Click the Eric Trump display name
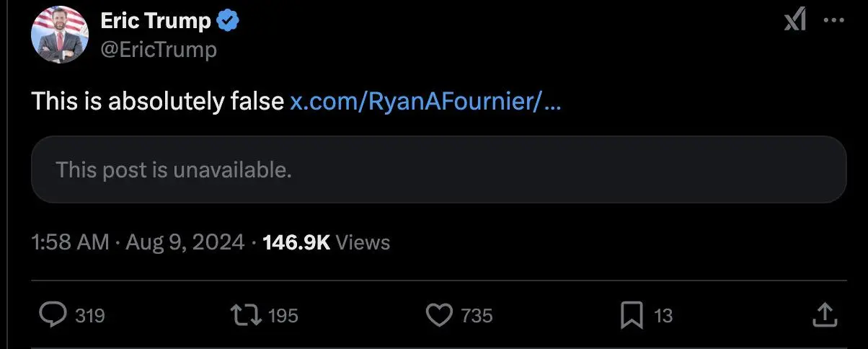Screen dimensions: 868x349 click(156, 22)
